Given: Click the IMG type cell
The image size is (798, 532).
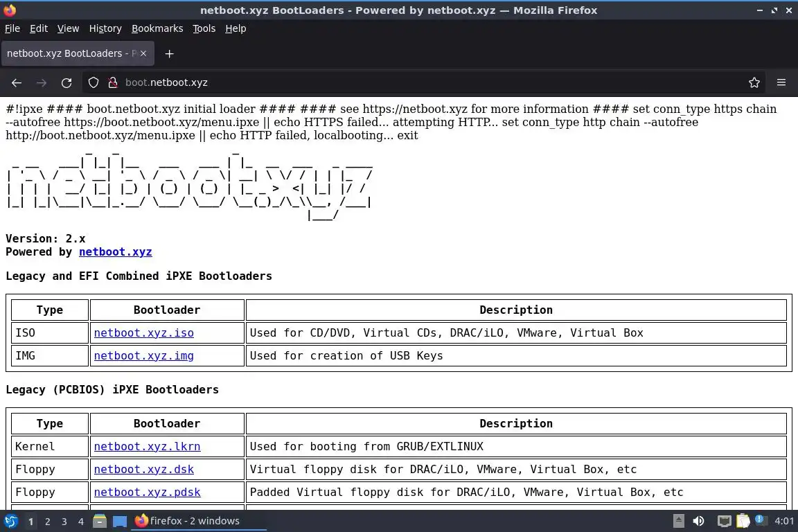Looking at the screenshot, I should coord(50,356).
